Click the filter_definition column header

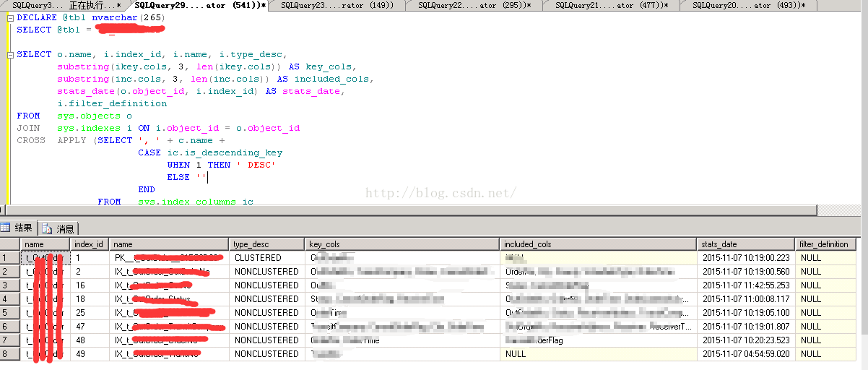pos(826,244)
